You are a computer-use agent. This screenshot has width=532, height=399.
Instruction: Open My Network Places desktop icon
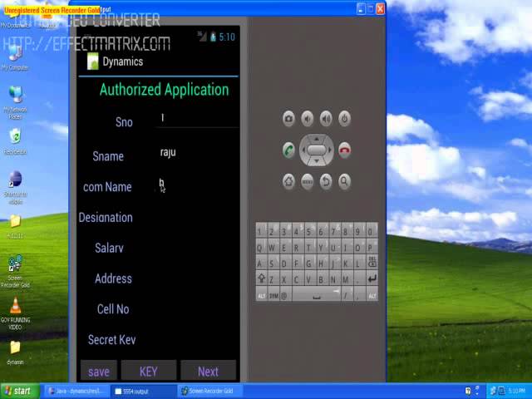(x=15, y=102)
